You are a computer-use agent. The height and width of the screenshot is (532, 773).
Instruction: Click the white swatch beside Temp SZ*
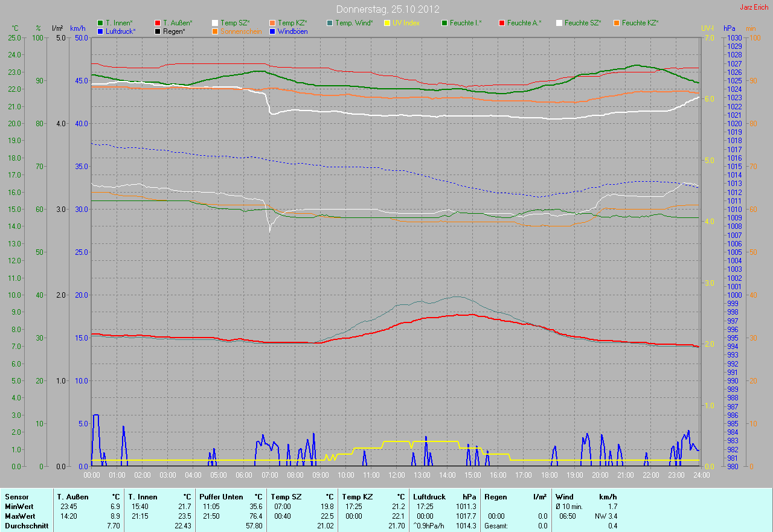tap(216, 23)
